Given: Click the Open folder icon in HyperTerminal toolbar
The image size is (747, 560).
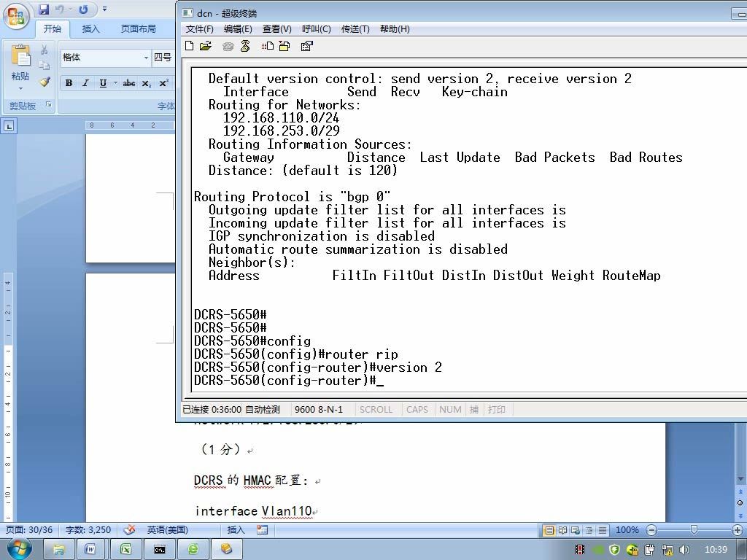Looking at the screenshot, I should [206, 46].
